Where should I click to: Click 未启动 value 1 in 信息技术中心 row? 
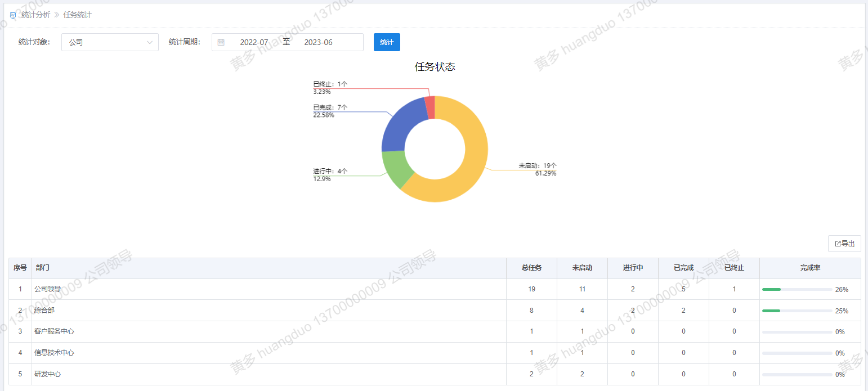coord(582,353)
